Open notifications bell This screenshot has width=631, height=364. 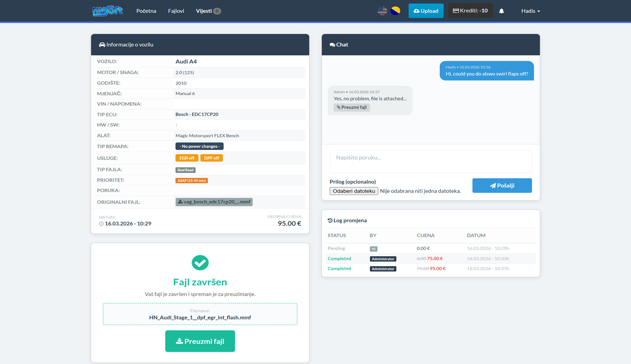pos(501,11)
